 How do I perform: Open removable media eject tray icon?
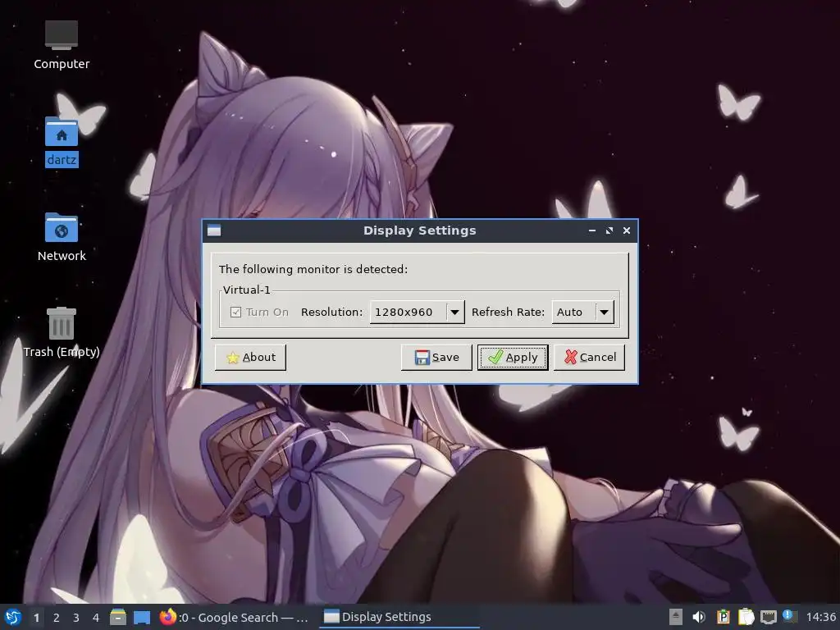[x=676, y=617]
